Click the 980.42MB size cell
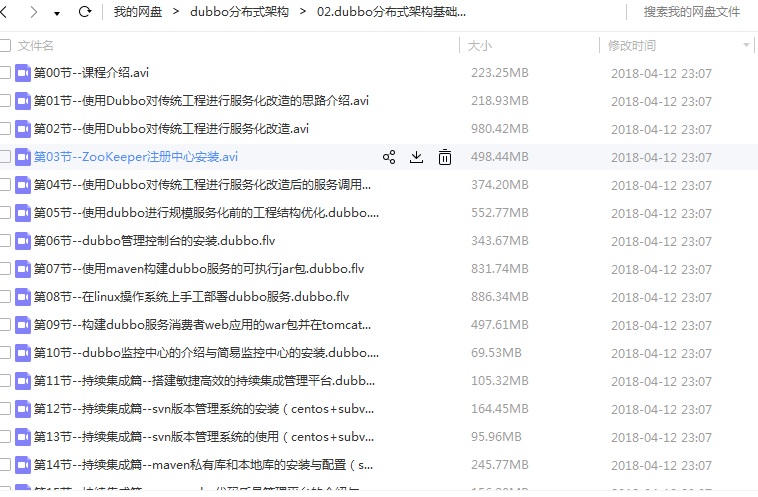The height and width of the screenshot is (497, 758). pos(500,129)
